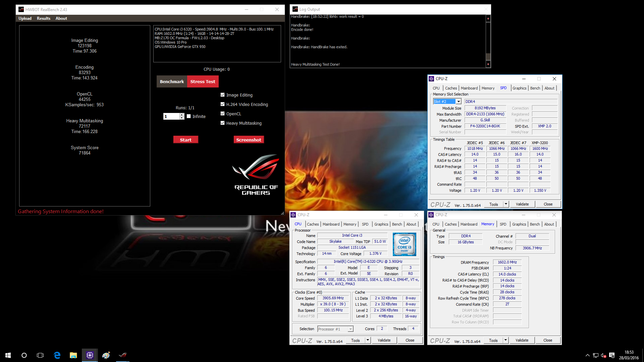Open Mainboard tab in CPU window
The height and width of the screenshot is (362, 644).
point(331,224)
